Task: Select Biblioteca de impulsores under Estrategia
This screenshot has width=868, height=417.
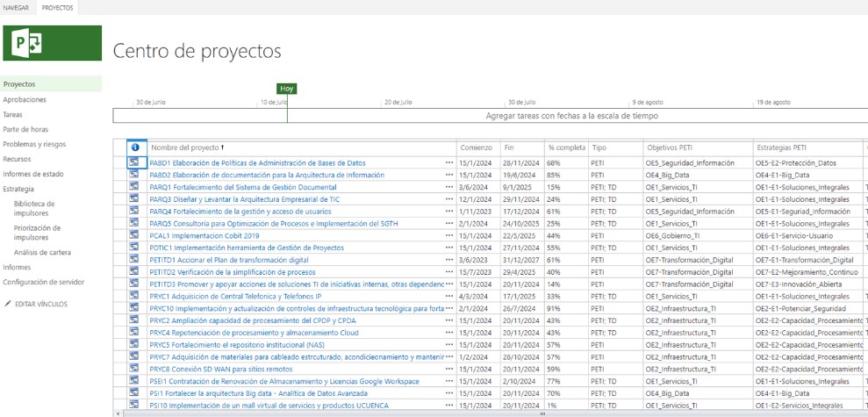Action: tap(34, 208)
